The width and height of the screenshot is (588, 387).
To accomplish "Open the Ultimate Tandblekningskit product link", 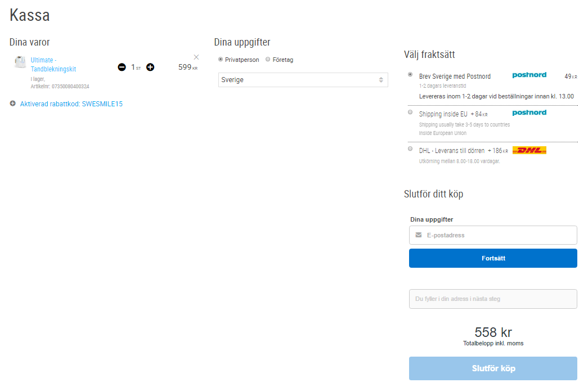I will pos(53,65).
